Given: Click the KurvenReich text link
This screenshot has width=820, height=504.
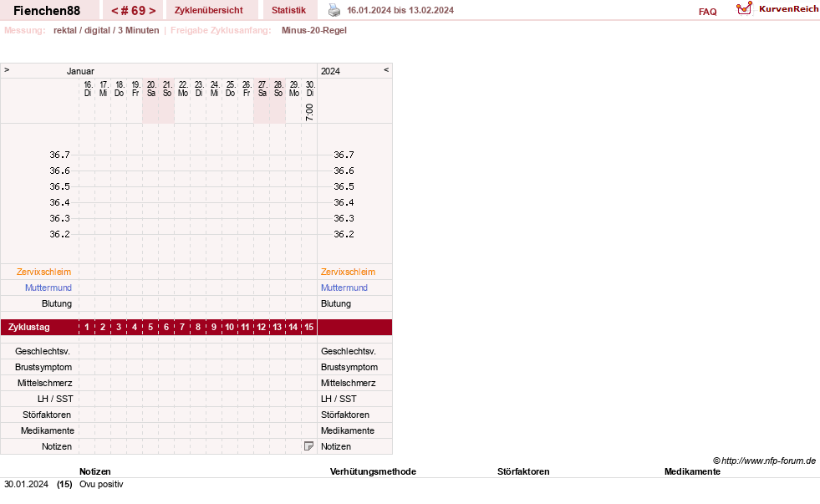Looking at the screenshot, I should (788, 9).
